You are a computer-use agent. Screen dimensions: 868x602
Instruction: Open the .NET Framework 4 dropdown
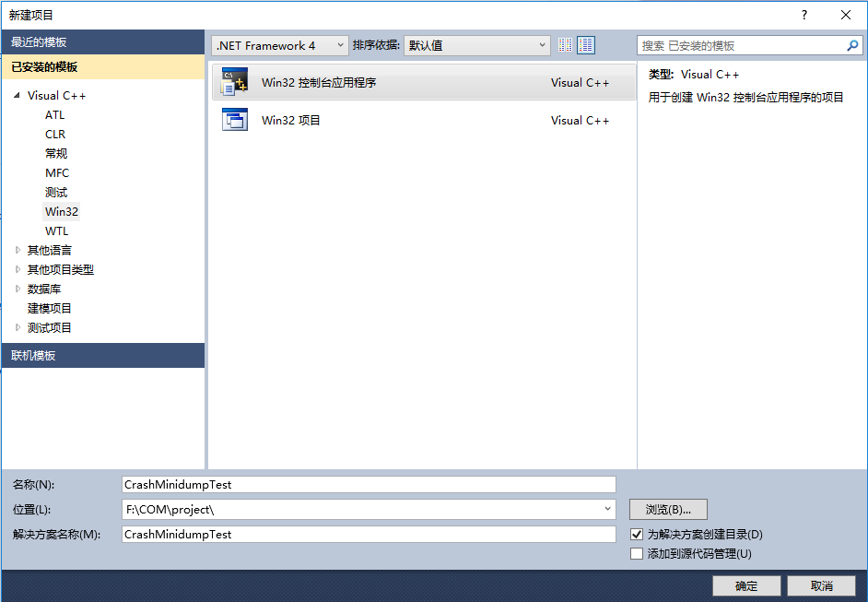click(279, 45)
